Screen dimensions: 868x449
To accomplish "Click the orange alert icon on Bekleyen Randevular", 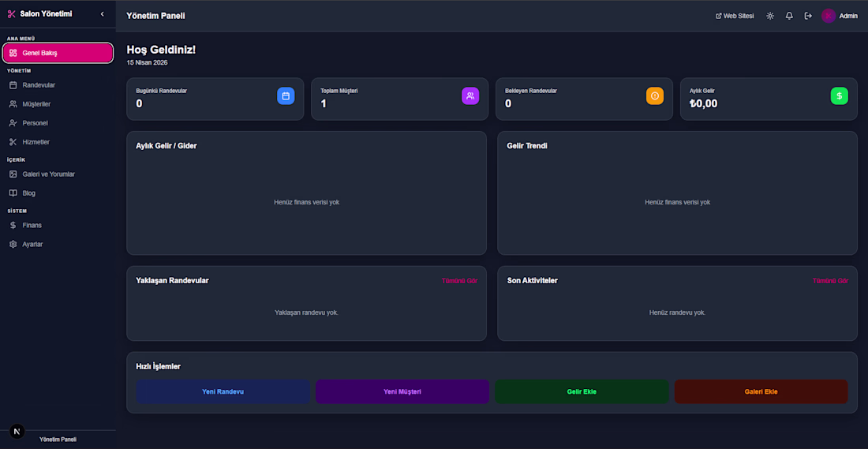I will [x=655, y=95].
